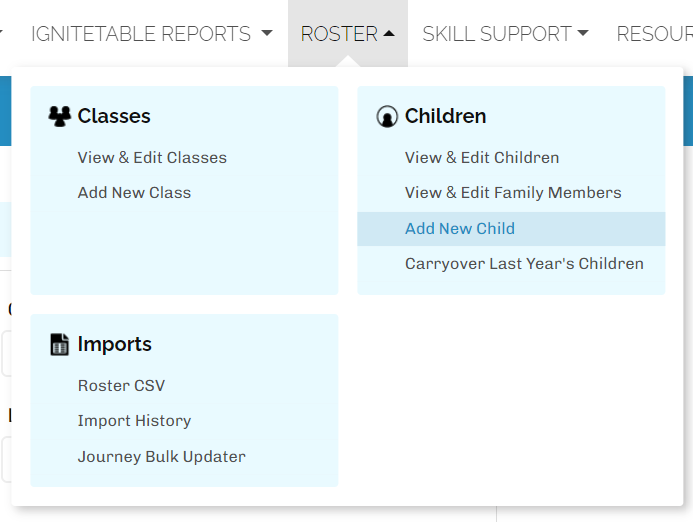693x522 pixels.
Task: Go to View & Edit Family Members
Action: (x=513, y=193)
